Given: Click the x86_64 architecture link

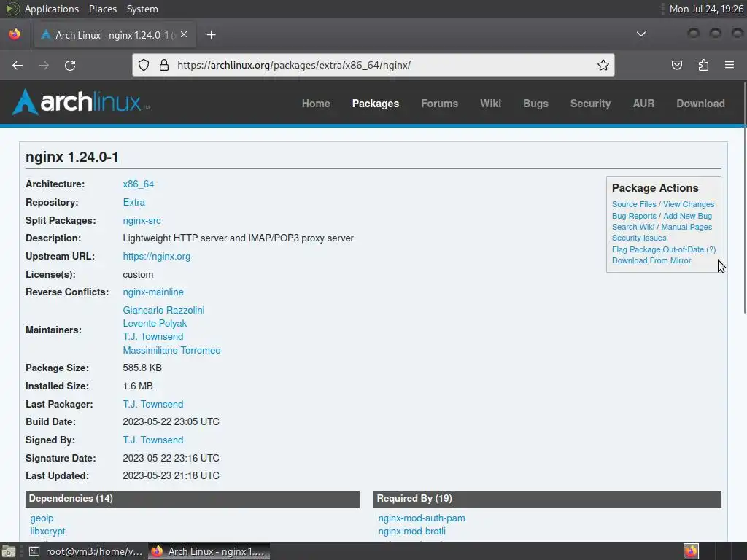Looking at the screenshot, I should pos(138,184).
